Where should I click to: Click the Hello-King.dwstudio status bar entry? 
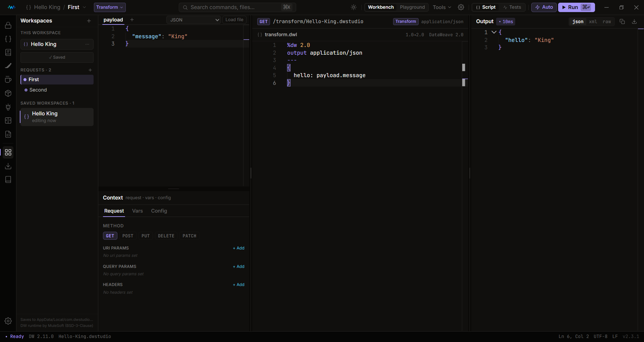[x=85, y=336]
